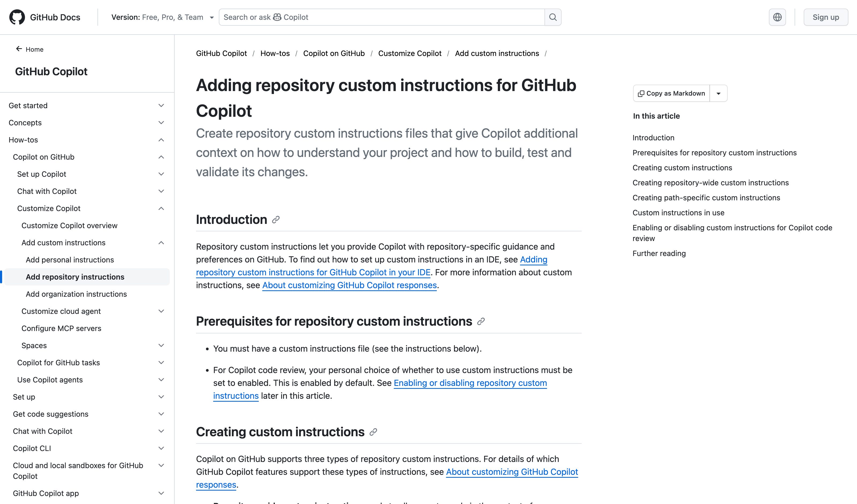
Task: Jump to Further reading section
Action: point(659,253)
